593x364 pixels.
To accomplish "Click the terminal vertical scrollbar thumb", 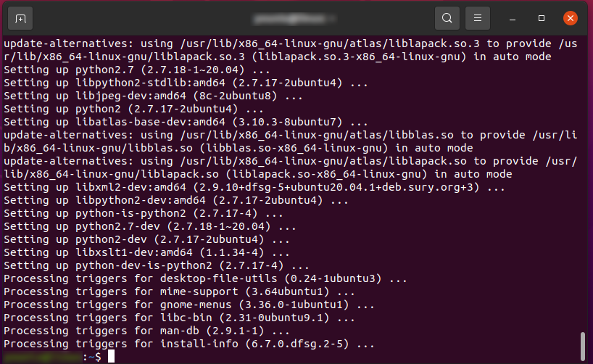I will (x=583, y=346).
